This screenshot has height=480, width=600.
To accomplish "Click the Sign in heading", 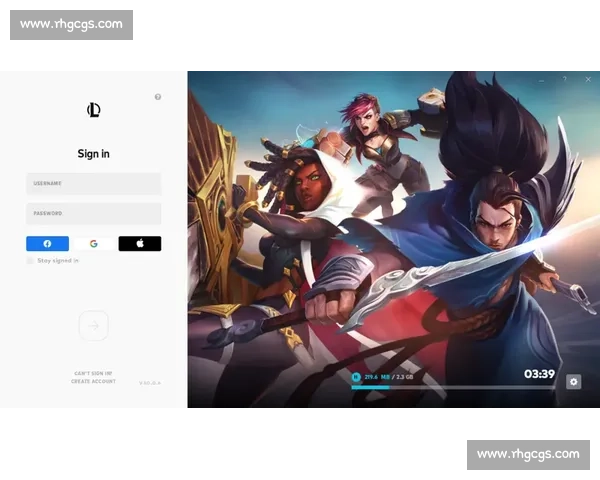I will point(93,154).
